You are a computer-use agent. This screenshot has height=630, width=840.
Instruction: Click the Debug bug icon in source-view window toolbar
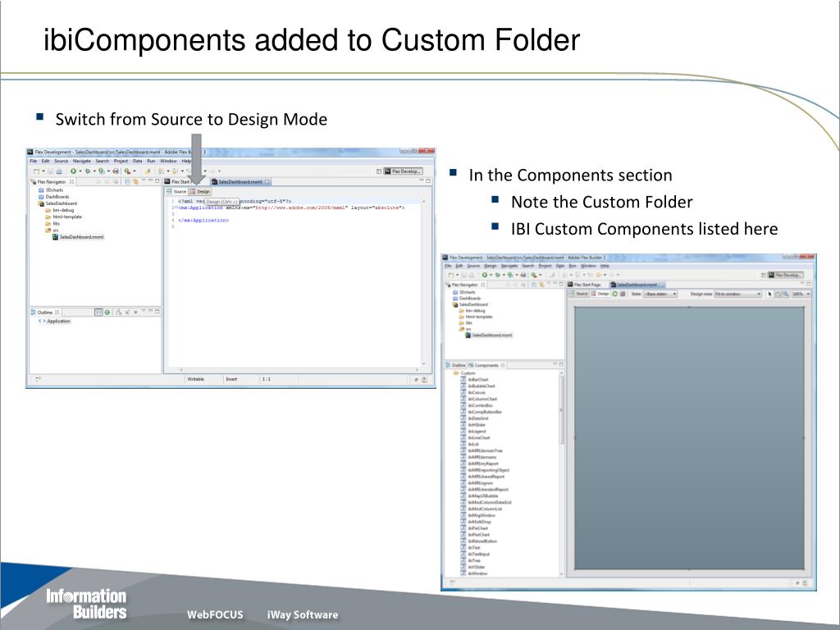tap(87, 171)
